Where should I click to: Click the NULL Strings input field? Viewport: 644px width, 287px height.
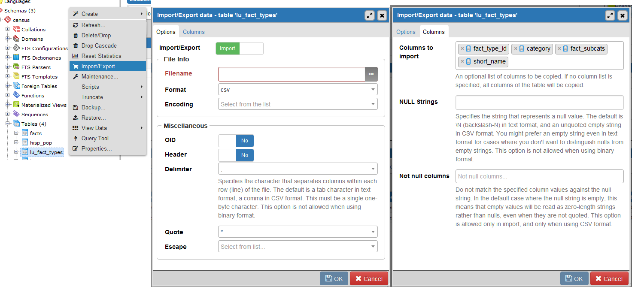(539, 103)
